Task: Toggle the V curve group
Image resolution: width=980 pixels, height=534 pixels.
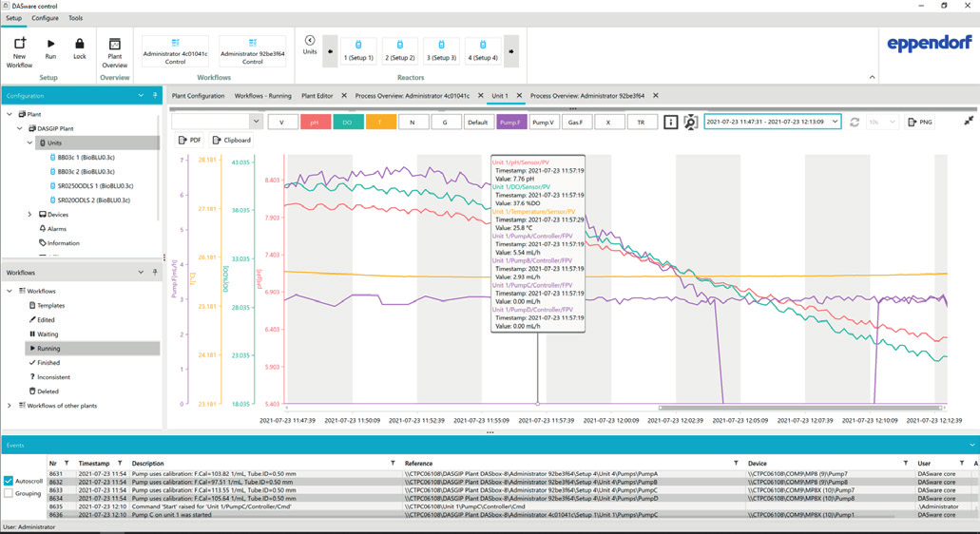Action: click(282, 122)
